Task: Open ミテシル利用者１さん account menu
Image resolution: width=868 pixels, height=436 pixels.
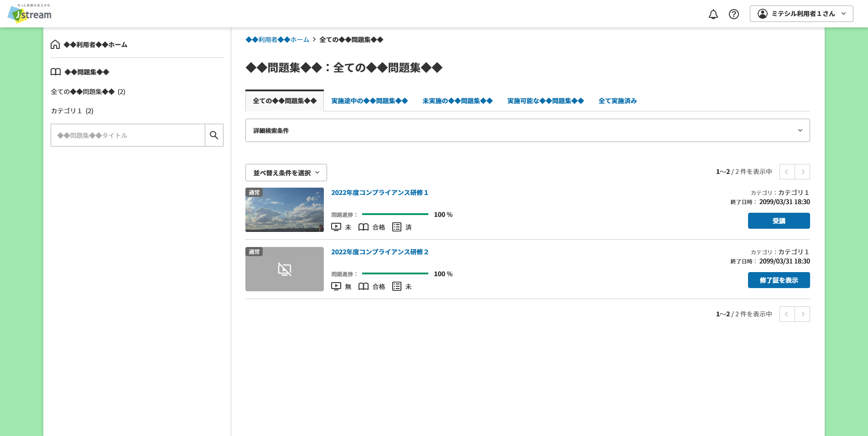Action: point(801,14)
